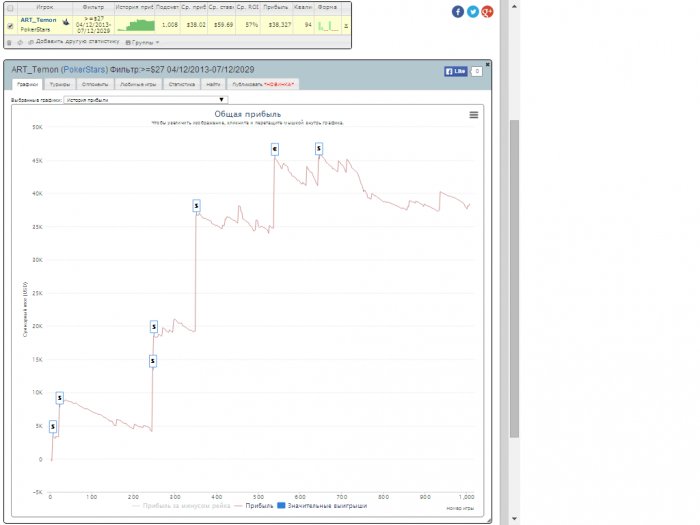
Task: Open the chart hamburger menu
Action: point(474,115)
